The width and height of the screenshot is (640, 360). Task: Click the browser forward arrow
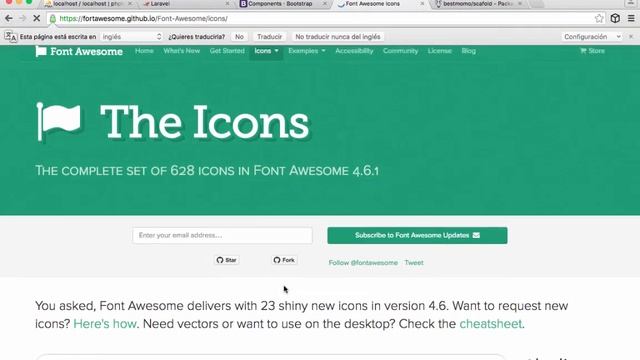tap(22, 18)
